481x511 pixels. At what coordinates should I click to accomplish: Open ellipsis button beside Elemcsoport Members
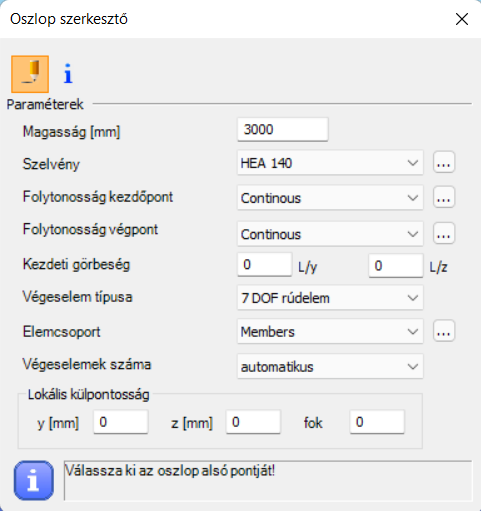coord(444,331)
